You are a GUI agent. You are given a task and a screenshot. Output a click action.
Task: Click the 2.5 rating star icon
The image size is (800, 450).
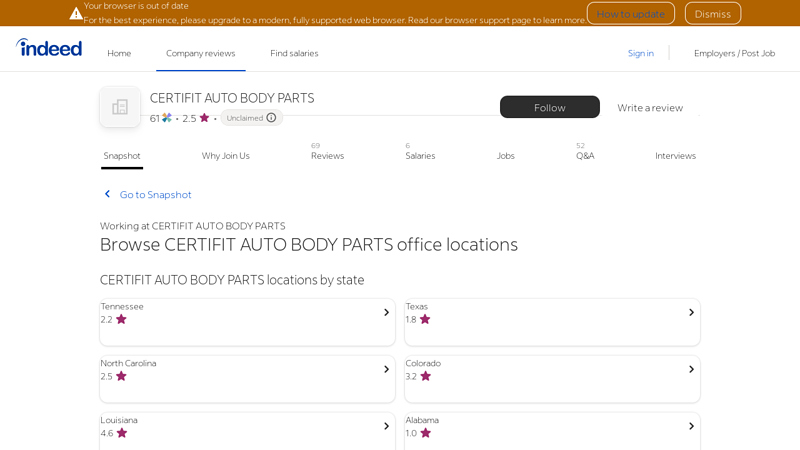tap(204, 118)
